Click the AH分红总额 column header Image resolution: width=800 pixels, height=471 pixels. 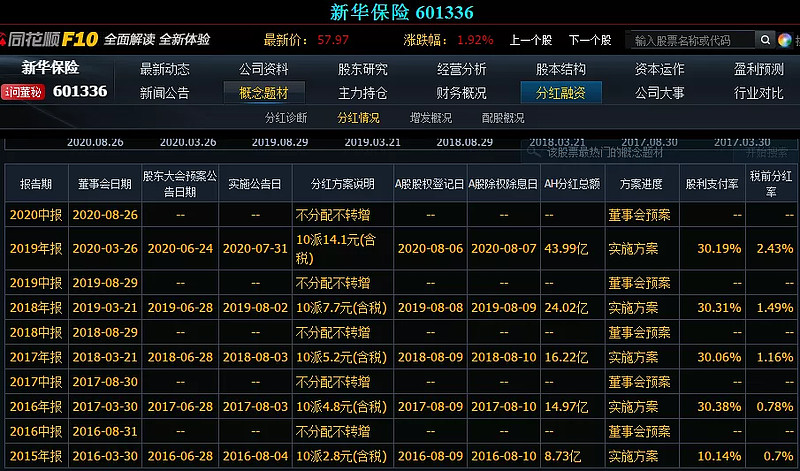572,184
